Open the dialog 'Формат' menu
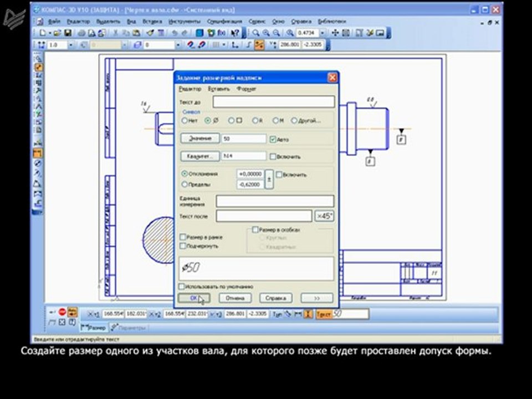532x399 pixels. pos(247,89)
